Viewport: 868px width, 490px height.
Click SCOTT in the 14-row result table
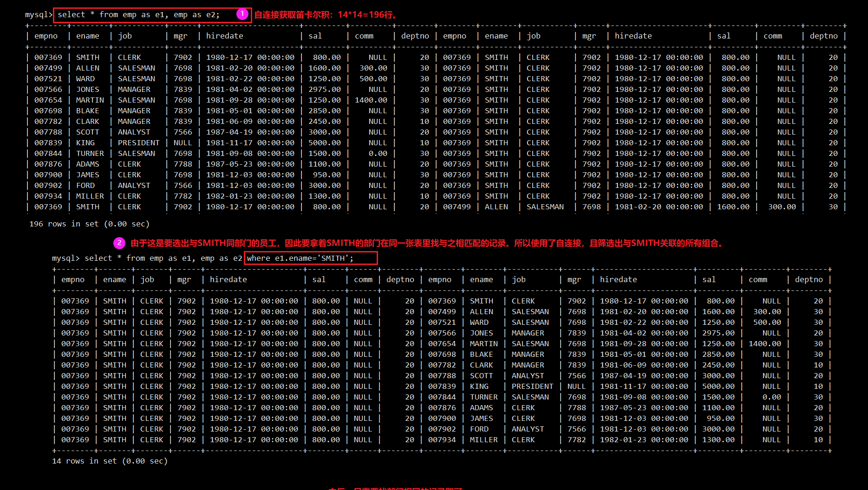[x=482, y=375]
